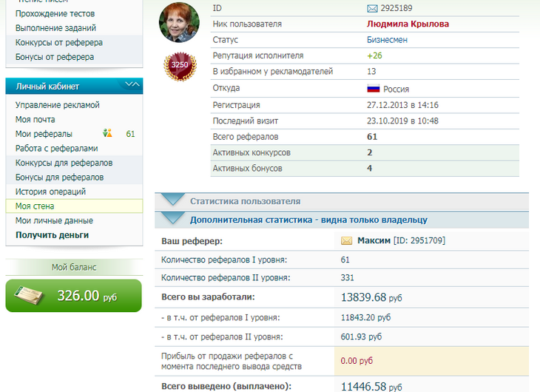Click the Получить деньги link
This screenshot has height=392, width=540.
tap(52, 235)
